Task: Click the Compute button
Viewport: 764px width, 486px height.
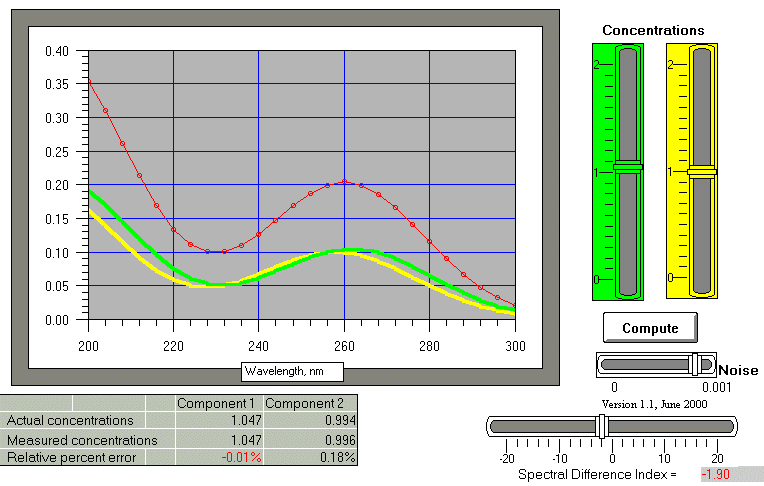Action: point(649,328)
